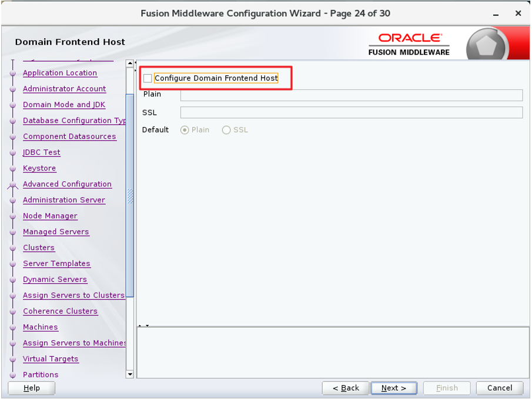Click the navigation pane scroll down arrow
The height and width of the screenshot is (399, 532).
[129, 374]
